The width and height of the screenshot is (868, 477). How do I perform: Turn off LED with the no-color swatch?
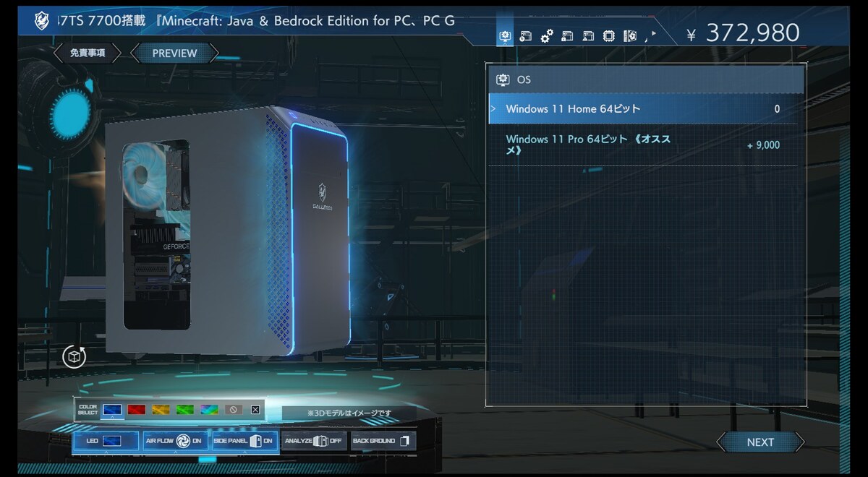pos(233,410)
